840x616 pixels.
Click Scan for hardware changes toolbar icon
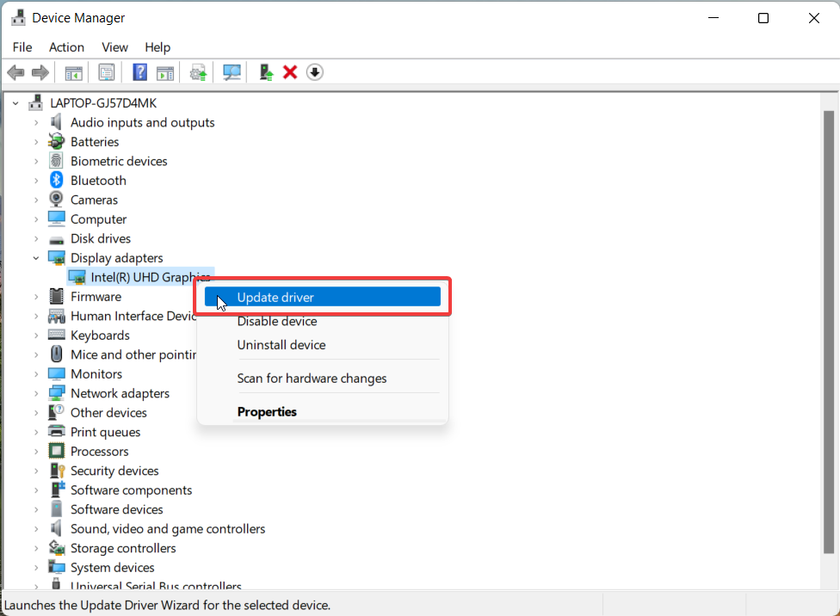tap(232, 71)
